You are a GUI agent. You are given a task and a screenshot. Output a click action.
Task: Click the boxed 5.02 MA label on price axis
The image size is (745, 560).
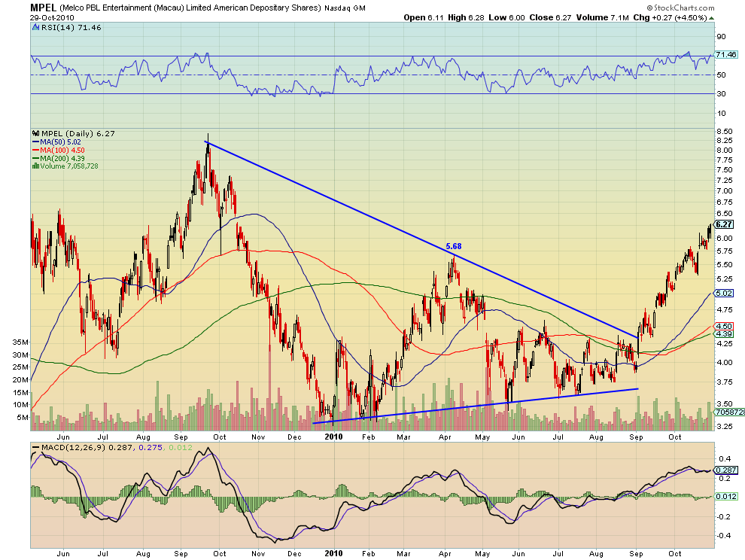(724, 294)
